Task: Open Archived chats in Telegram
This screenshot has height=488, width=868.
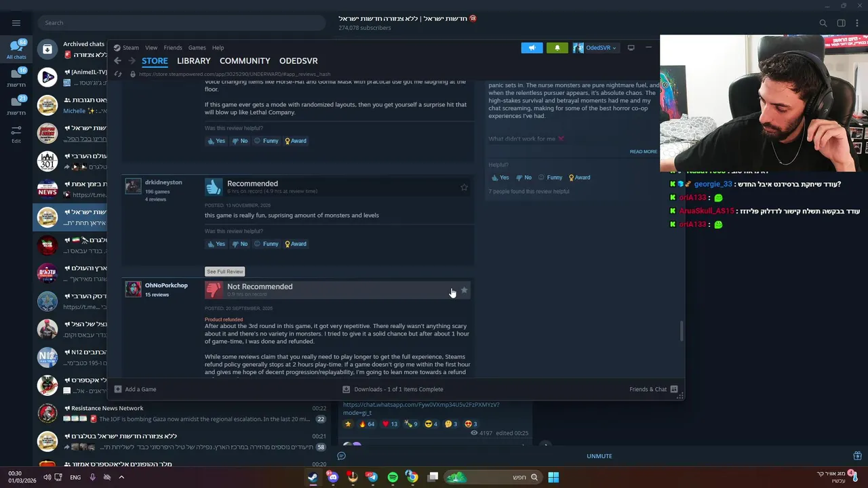Action: pyautogui.click(x=182, y=49)
